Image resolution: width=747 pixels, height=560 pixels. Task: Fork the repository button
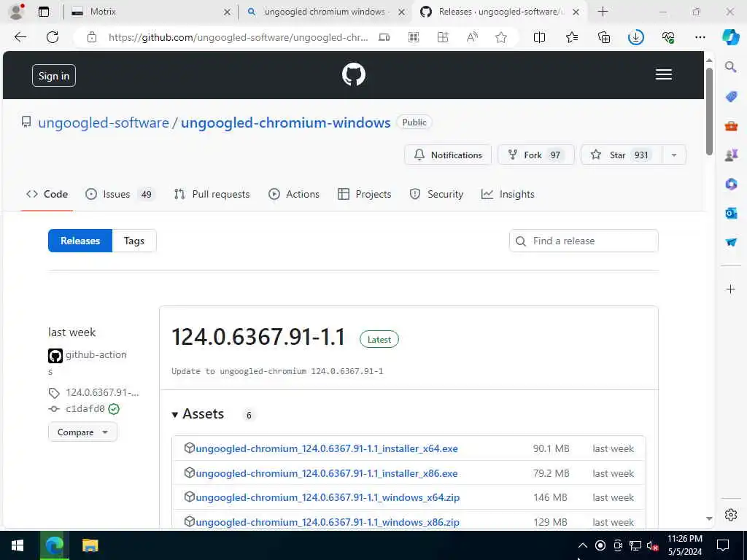[x=536, y=155]
